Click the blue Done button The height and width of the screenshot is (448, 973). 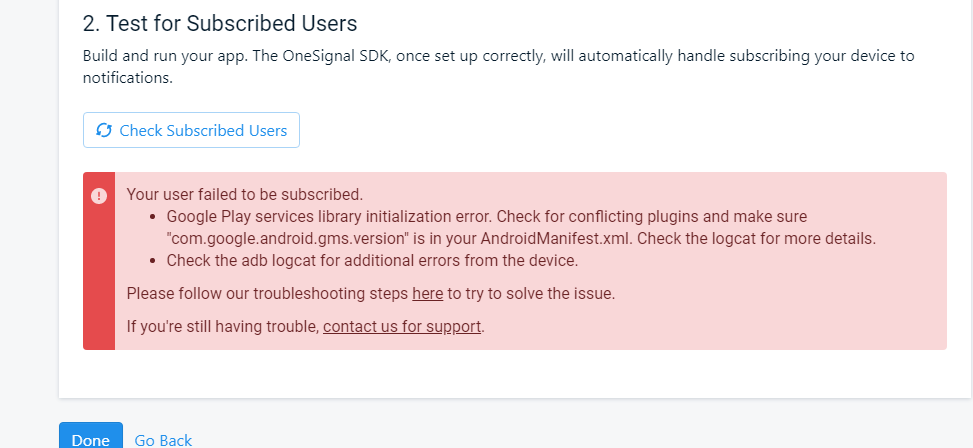(x=91, y=437)
